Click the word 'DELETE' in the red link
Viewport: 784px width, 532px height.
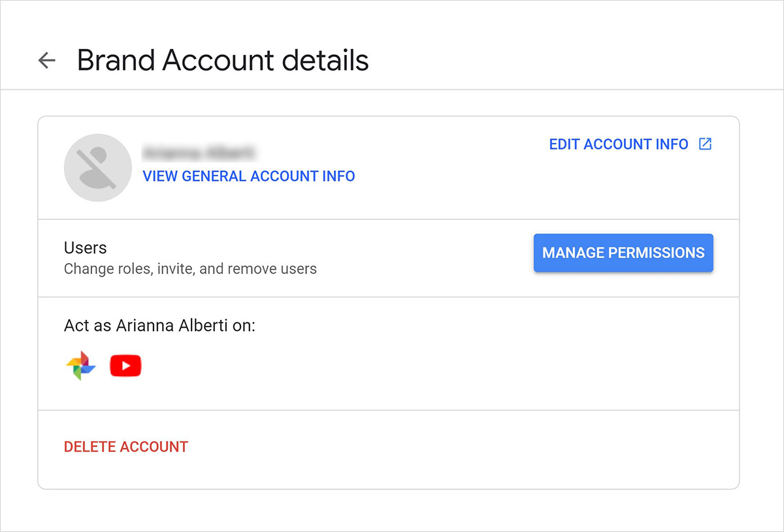pyautogui.click(x=89, y=447)
